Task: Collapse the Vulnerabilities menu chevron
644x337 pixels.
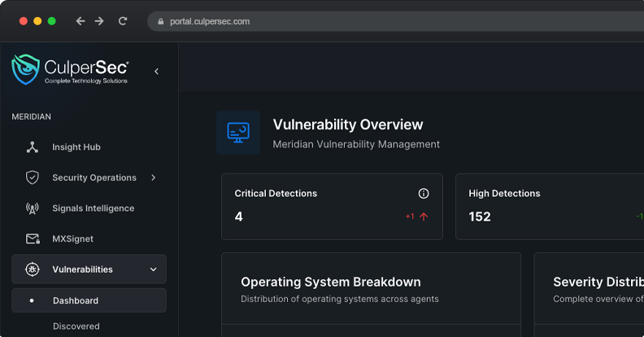Action: [x=154, y=269]
